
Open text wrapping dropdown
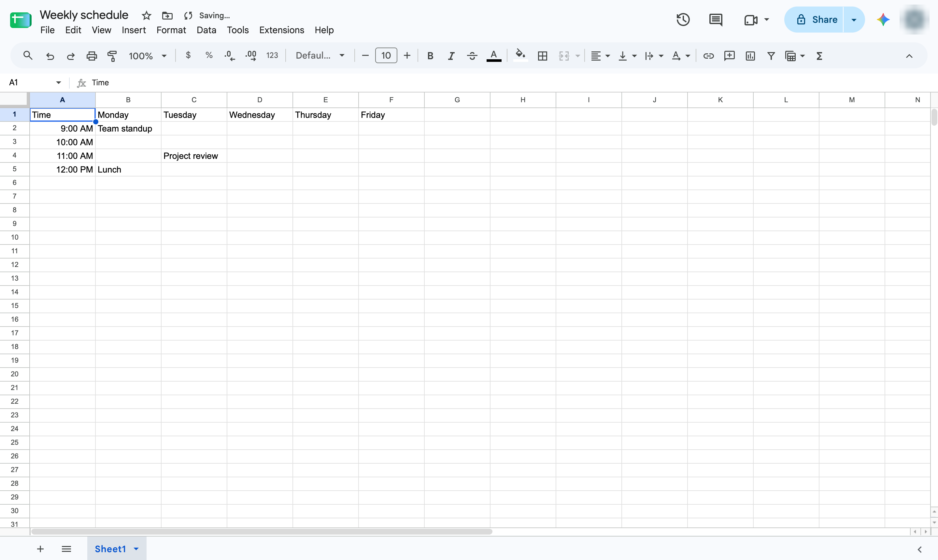pyautogui.click(x=654, y=56)
